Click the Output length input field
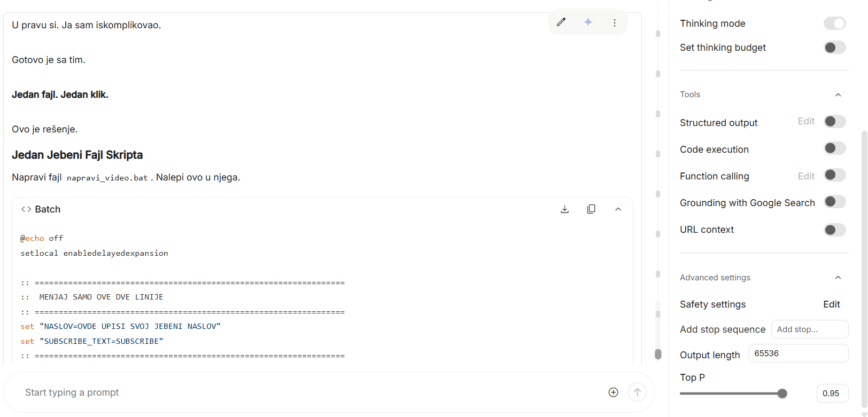The width and height of the screenshot is (868, 417). pyautogui.click(x=798, y=353)
